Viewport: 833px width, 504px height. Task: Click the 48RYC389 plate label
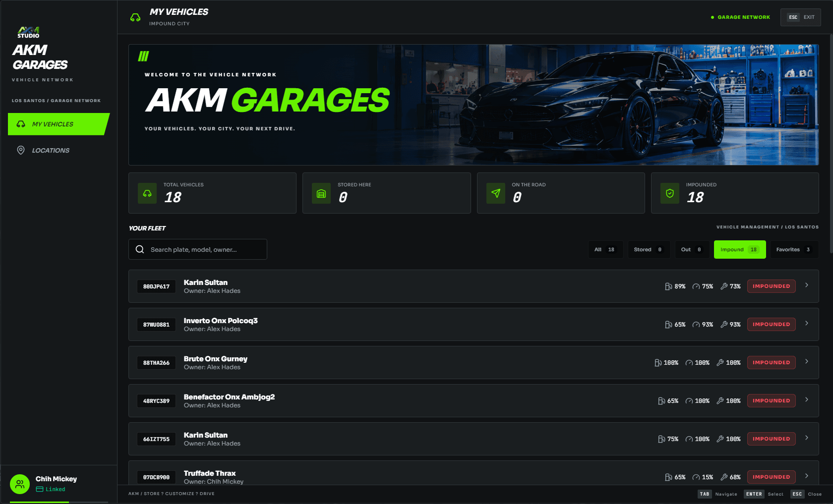coord(156,401)
